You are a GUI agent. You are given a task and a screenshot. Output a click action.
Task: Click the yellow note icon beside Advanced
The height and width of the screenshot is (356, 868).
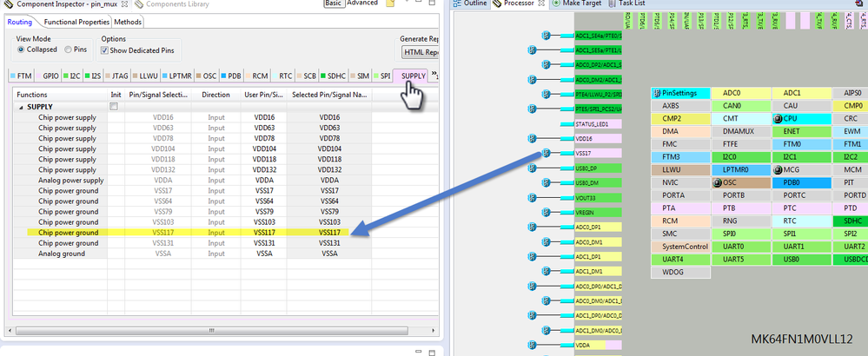coord(390,3)
